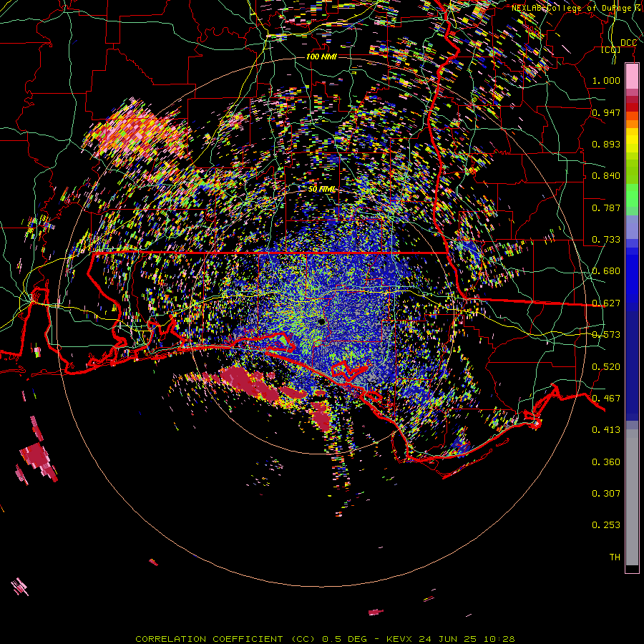Click the black radar site dot at center
The image size is (644, 644).
coord(321,322)
